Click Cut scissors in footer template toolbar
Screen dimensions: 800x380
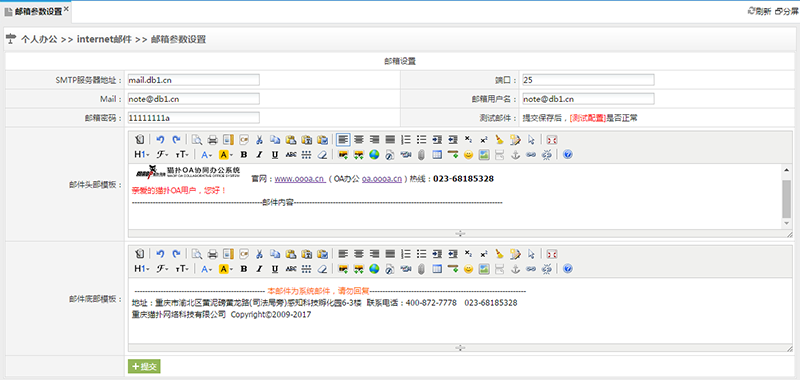[259, 254]
